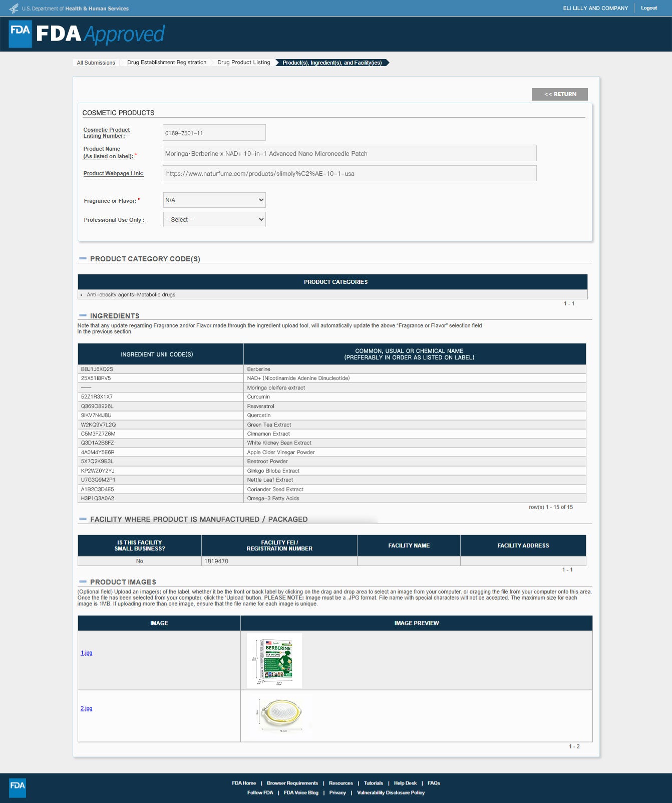This screenshot has width=672, height=803.
Task: Open the Fragrance or Flavor dropdown
Action: point(214,200)
